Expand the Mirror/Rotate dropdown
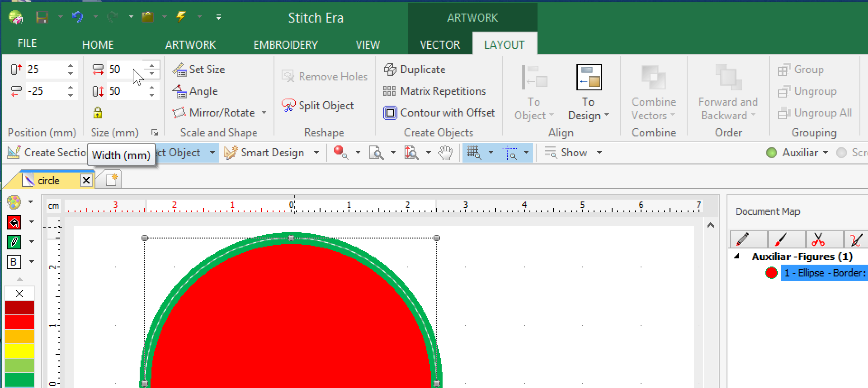 click(x=264, y=113)
